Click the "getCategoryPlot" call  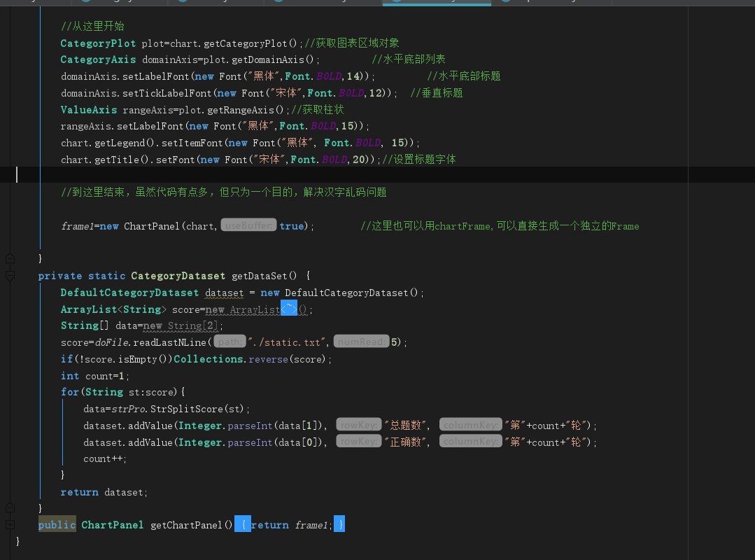click(245, 43)
